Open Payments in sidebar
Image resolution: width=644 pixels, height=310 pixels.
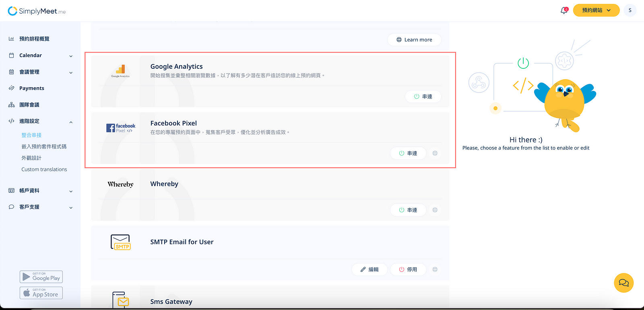coord(32,88)
